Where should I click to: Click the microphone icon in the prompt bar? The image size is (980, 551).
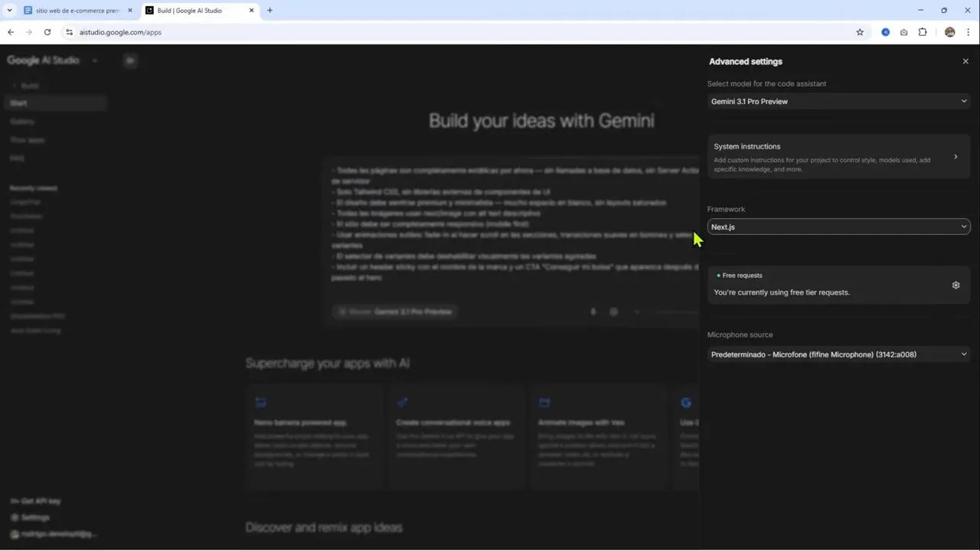click(593, 311)
